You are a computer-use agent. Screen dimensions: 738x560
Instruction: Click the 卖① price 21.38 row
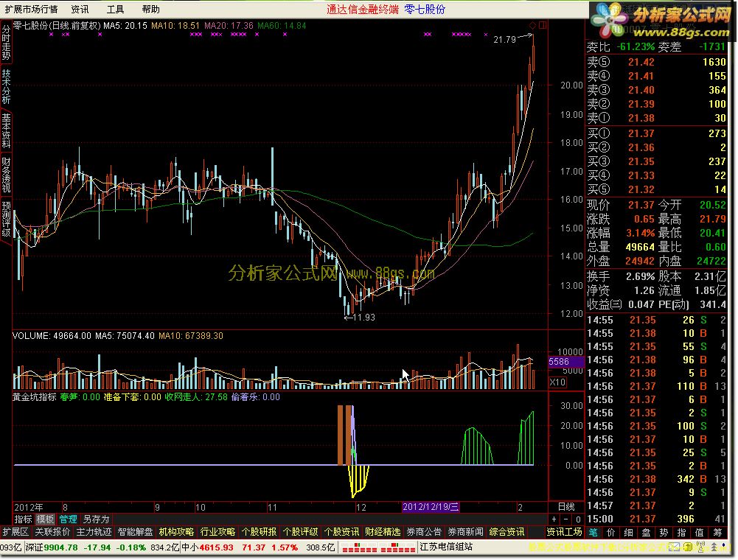pyautogui.click(x=656, y=118)
